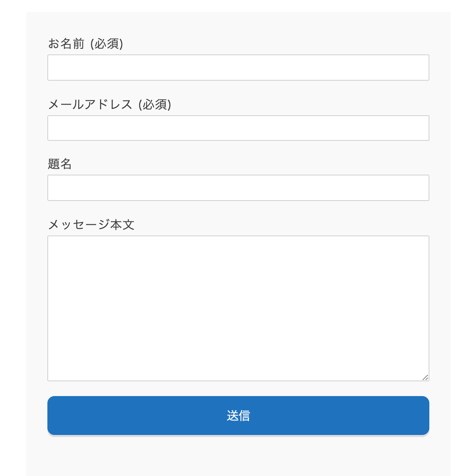Select the 題名 label text
This screenshot has height=476, width=464.
click(60, 164)
